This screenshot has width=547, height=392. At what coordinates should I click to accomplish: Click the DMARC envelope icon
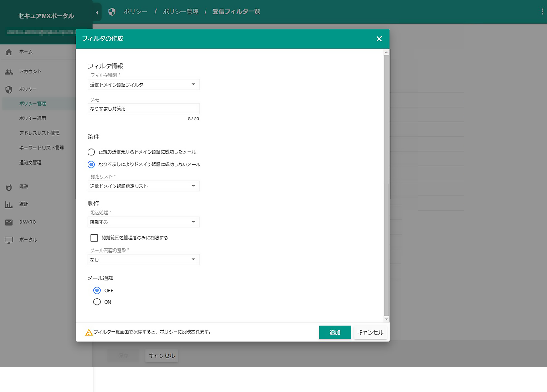(9, 222)
